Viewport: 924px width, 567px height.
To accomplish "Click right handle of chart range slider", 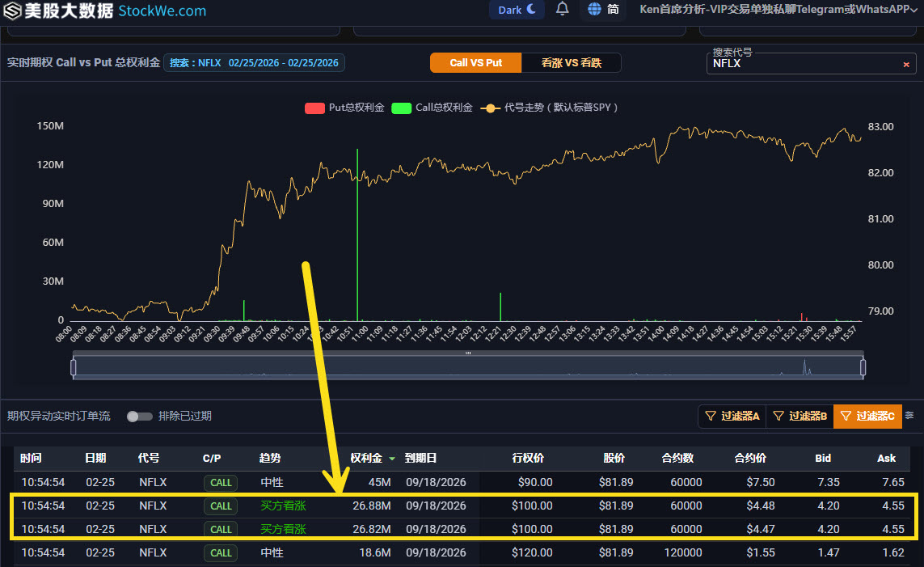I will coord(863,368).
